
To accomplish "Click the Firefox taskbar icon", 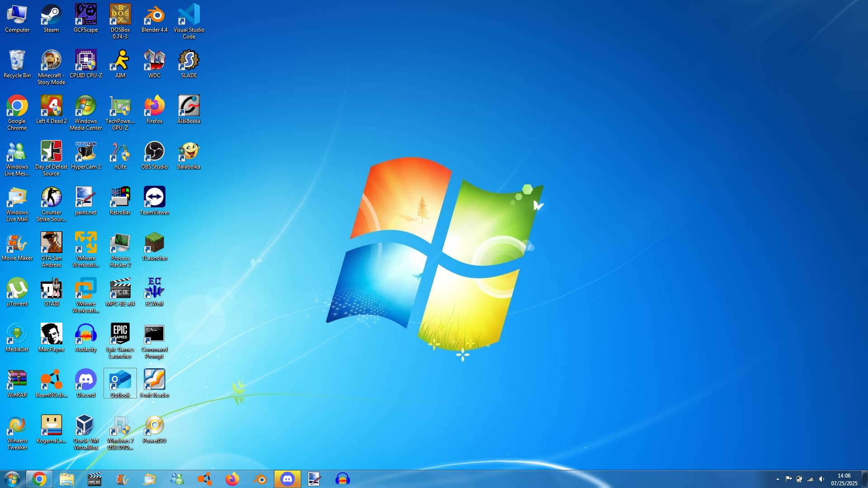I will click(232, 479).
